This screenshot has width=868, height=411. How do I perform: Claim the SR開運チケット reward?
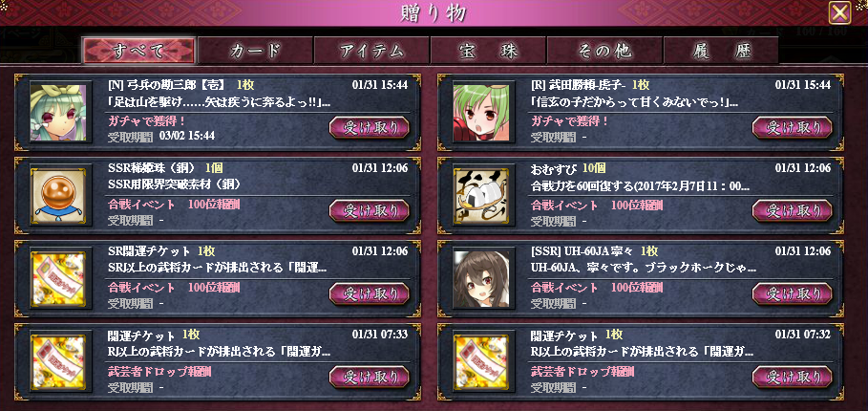[370, 294]
